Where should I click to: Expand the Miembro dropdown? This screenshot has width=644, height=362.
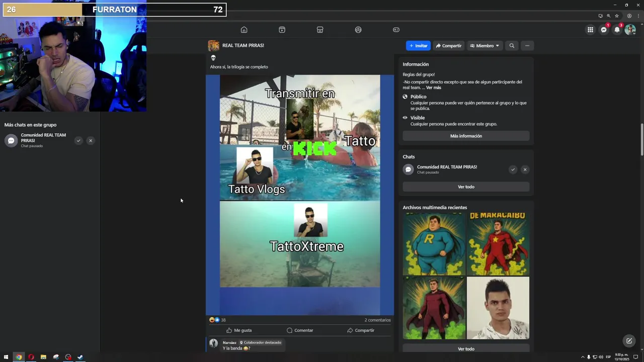485,46
